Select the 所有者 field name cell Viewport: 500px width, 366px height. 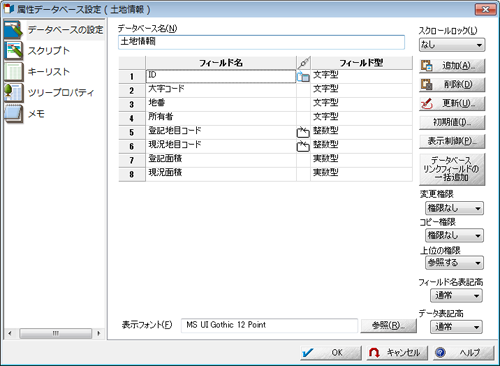[221, 118]
